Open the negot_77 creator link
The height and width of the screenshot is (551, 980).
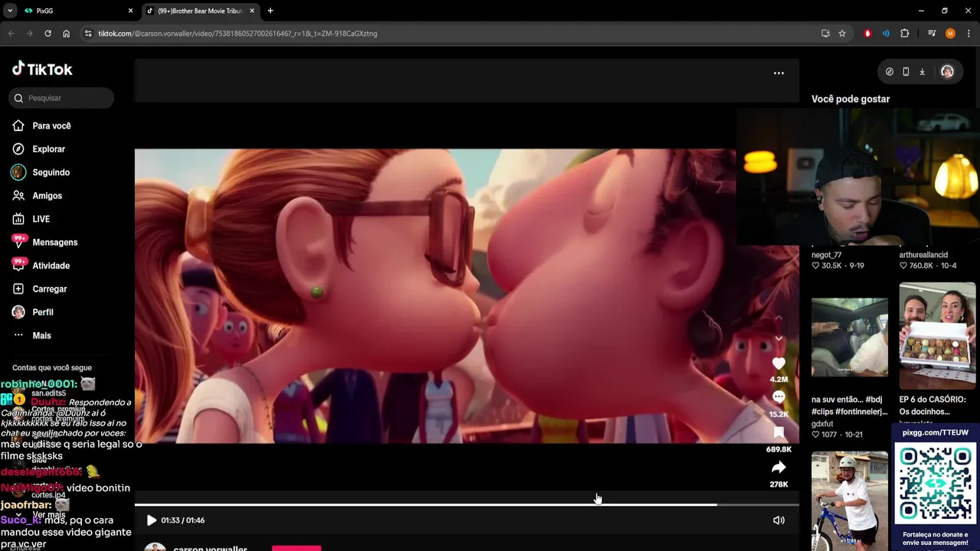click(827, 255)
